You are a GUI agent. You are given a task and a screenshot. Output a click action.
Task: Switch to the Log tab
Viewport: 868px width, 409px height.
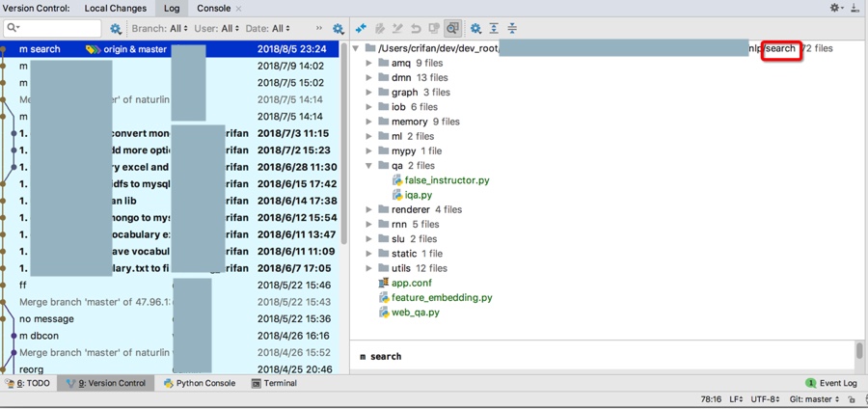point(173,9)
